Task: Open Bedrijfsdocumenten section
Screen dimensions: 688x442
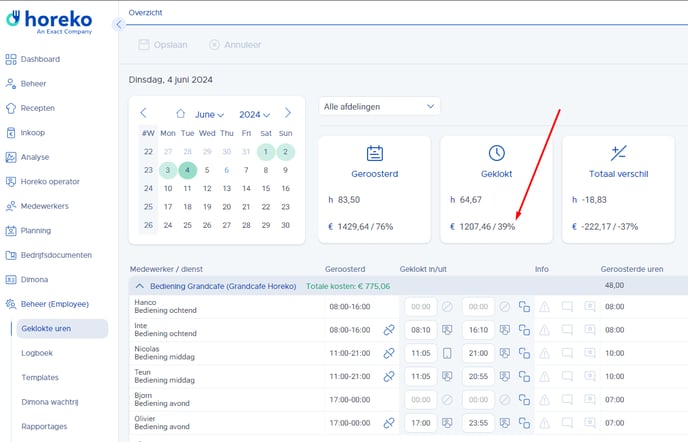Action: (x=49, y=255)
